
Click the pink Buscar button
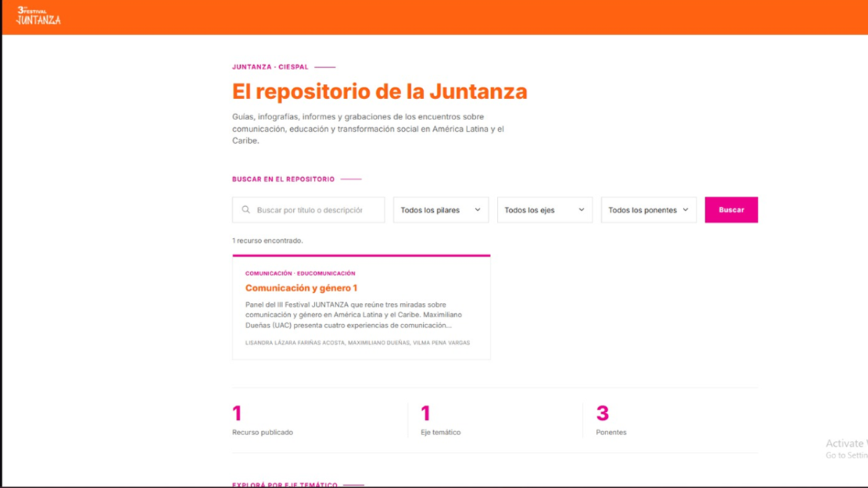point(731,210)
